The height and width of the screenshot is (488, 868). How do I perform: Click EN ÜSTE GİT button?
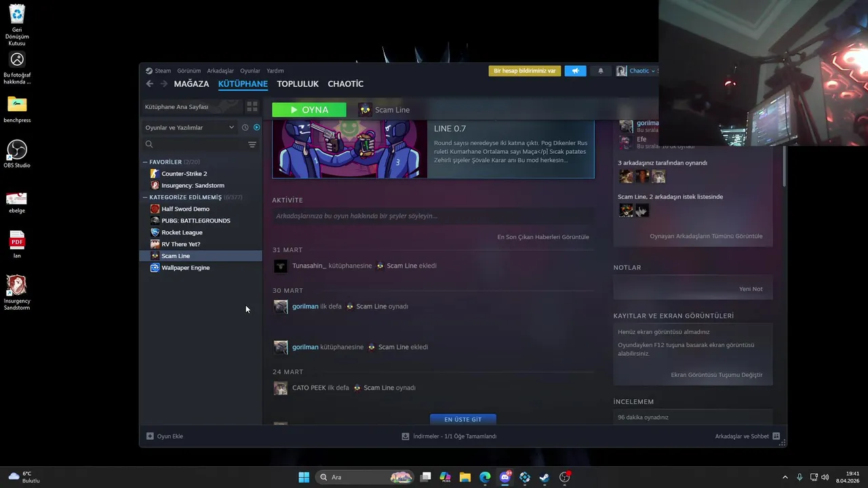[463, 420]
